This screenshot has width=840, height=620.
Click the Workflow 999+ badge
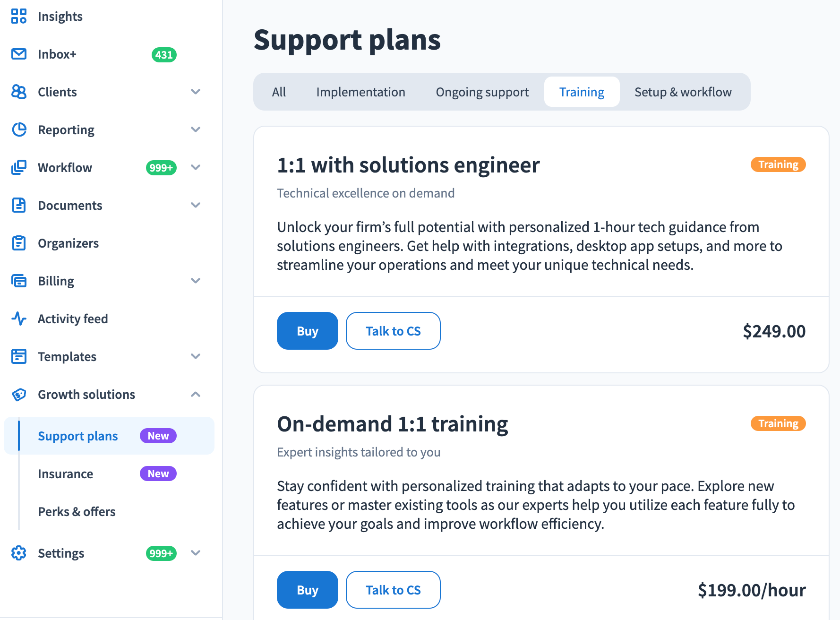point(161,168)
